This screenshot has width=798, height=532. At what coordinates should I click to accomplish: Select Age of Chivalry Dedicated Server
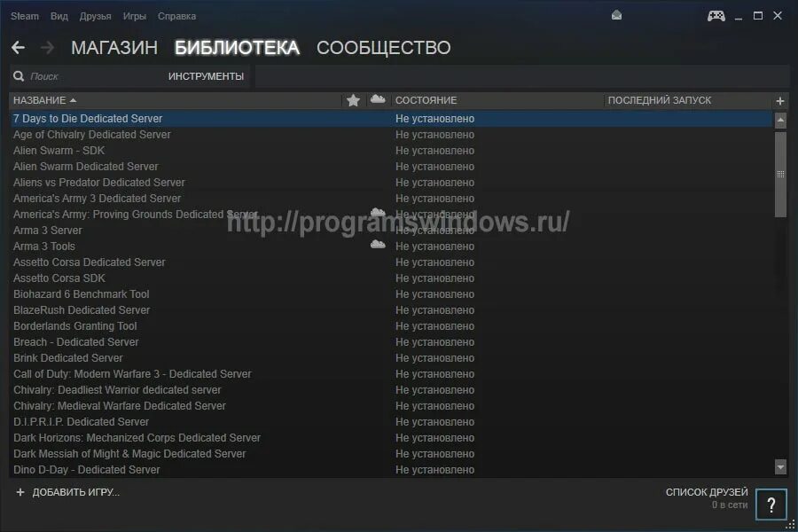point(391,135)
